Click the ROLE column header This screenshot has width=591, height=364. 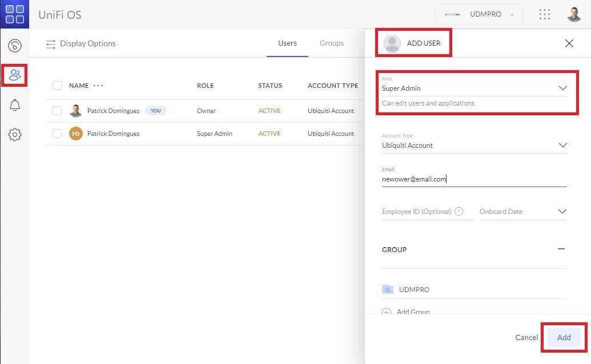[x=205, y=86]
